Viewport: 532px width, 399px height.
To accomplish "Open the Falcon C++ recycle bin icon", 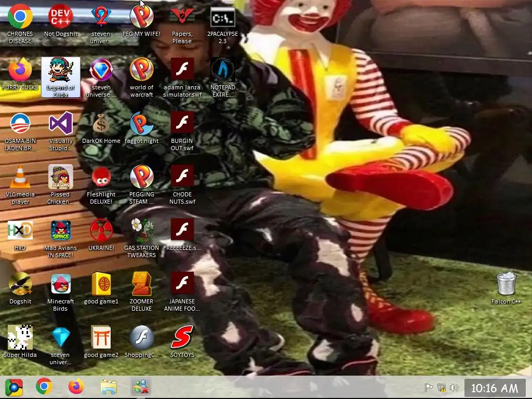I will (506, 284).
